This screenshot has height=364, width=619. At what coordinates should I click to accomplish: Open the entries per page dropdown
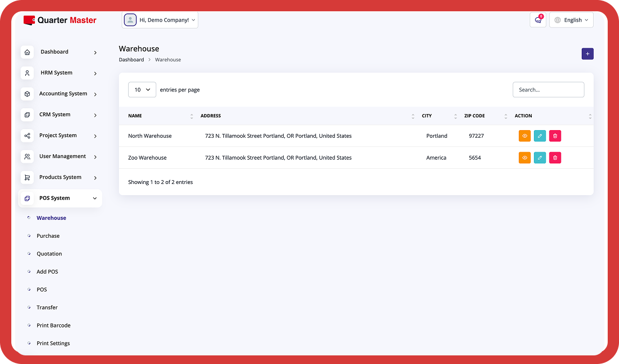tap(142, 89)
